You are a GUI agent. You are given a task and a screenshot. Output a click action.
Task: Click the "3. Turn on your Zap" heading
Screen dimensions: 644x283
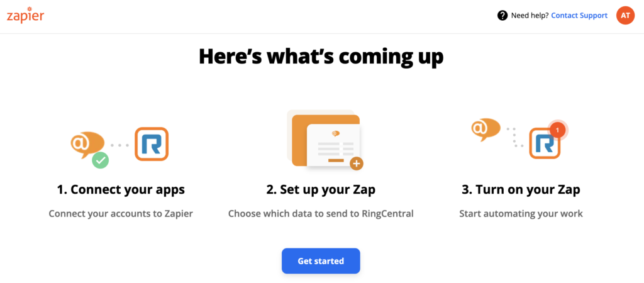click(x=521, y=189)
